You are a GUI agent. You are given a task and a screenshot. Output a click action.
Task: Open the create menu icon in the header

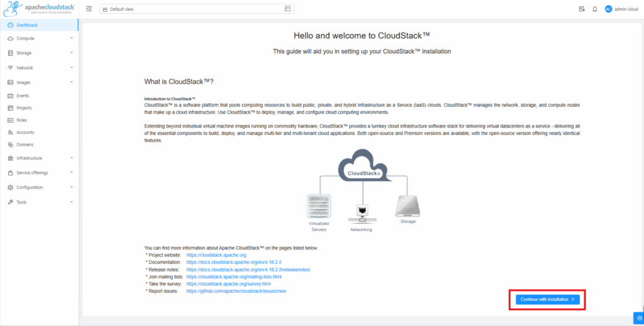click(x=582, y=9)
